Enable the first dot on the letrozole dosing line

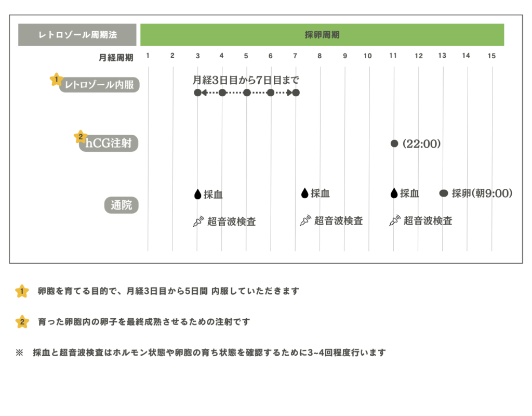click(198, 93)
